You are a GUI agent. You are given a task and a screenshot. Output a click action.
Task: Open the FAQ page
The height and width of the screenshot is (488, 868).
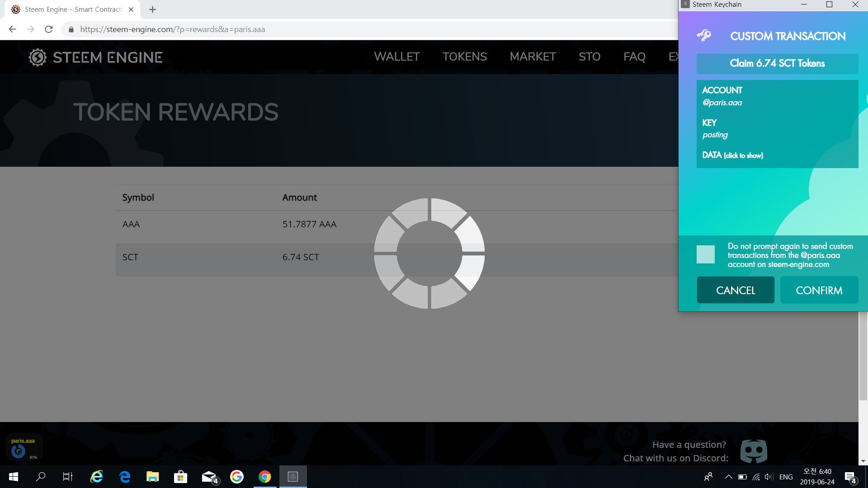tap(634, 56)
